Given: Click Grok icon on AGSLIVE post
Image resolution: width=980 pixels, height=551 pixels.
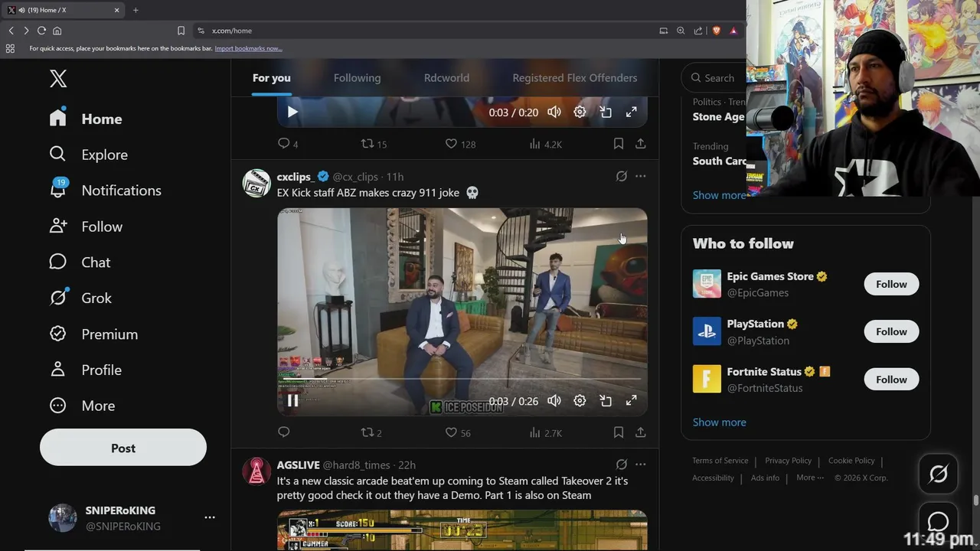Looking at the screenshot, I should click(x=622, y=465).
